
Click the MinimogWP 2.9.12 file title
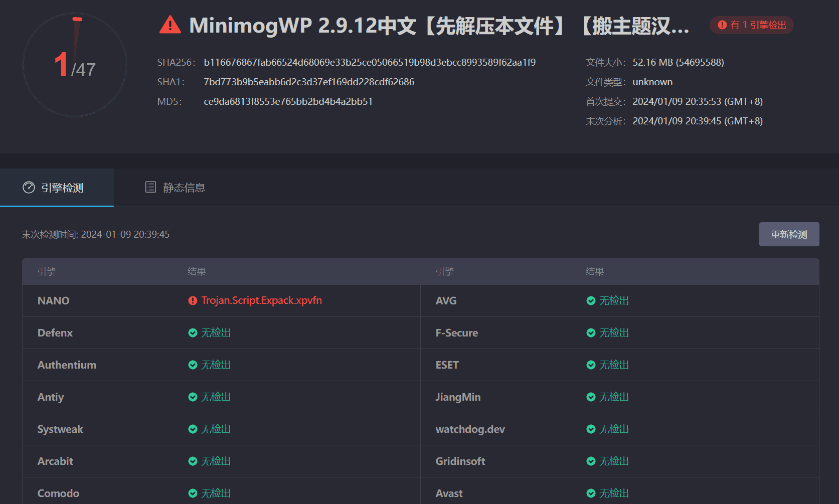(x=439, y=25)
